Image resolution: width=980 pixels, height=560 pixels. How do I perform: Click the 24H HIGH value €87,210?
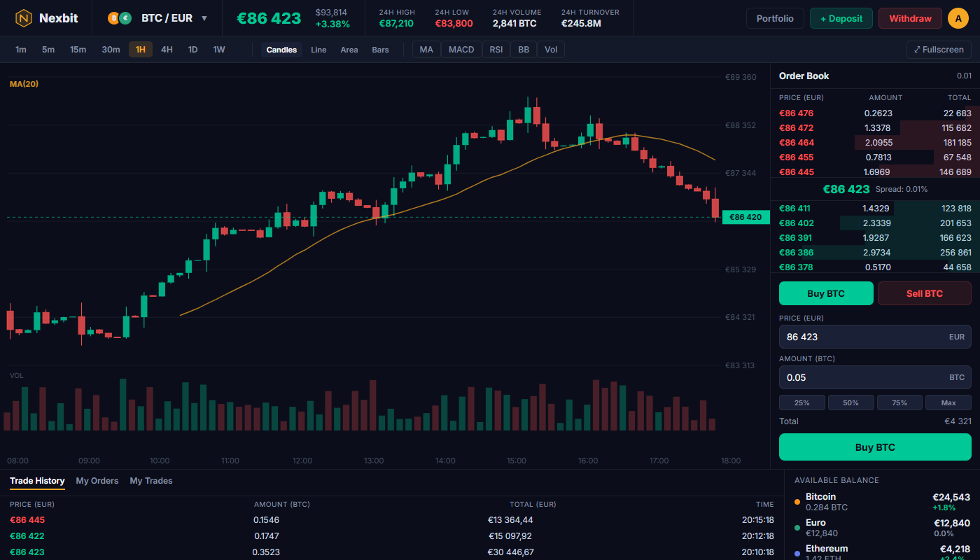(396, 24)
